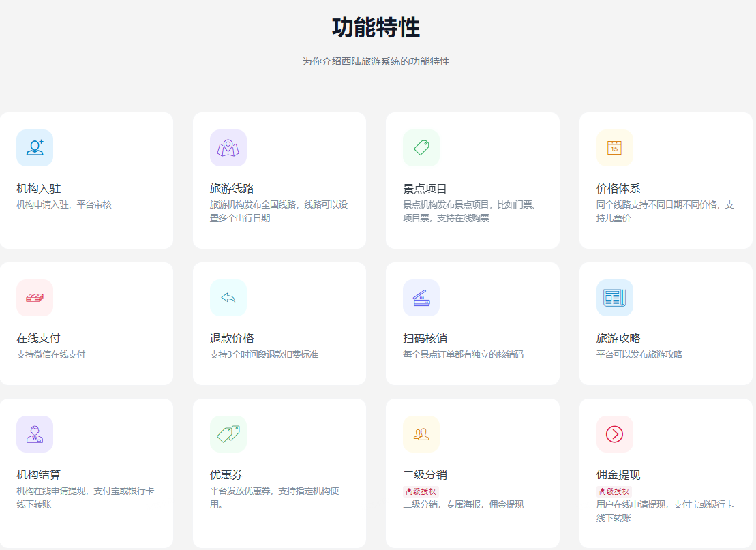Image resolution: width=756 pixels, height=550 pixels.
Task: Click the 机构结算 person icon
Action: click(x=35, y=434)
